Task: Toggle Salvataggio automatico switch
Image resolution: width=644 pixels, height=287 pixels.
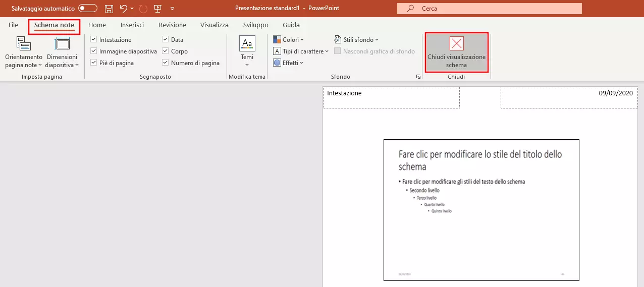Action: (88, 9)
